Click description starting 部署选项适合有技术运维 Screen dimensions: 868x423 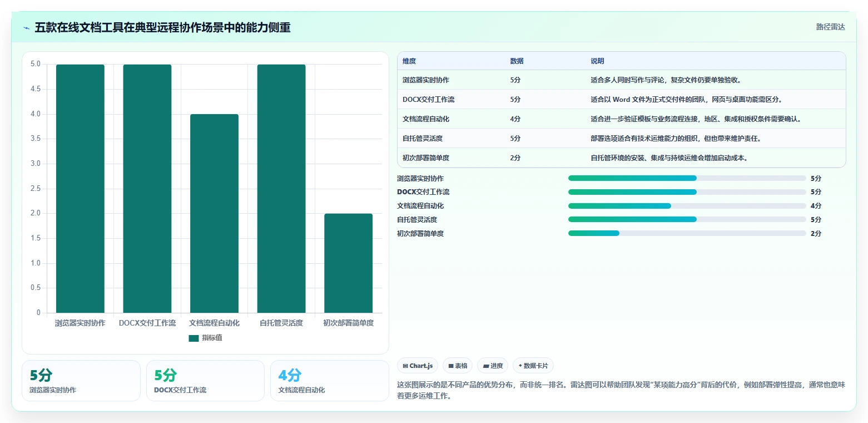point(676,139)
